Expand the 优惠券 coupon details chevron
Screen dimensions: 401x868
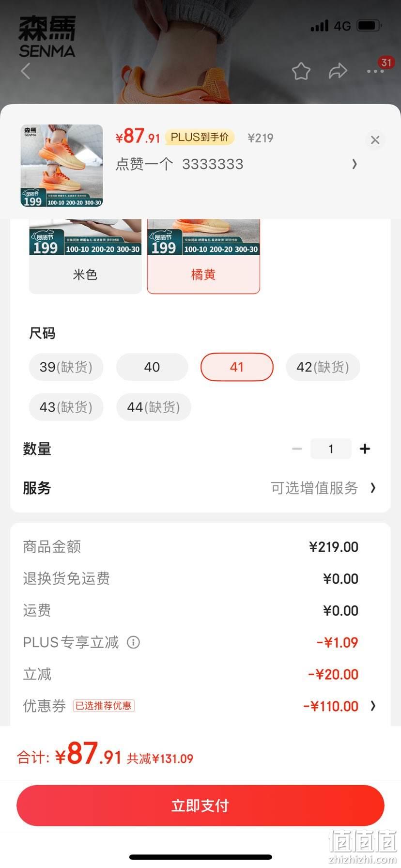click(373, 706)
